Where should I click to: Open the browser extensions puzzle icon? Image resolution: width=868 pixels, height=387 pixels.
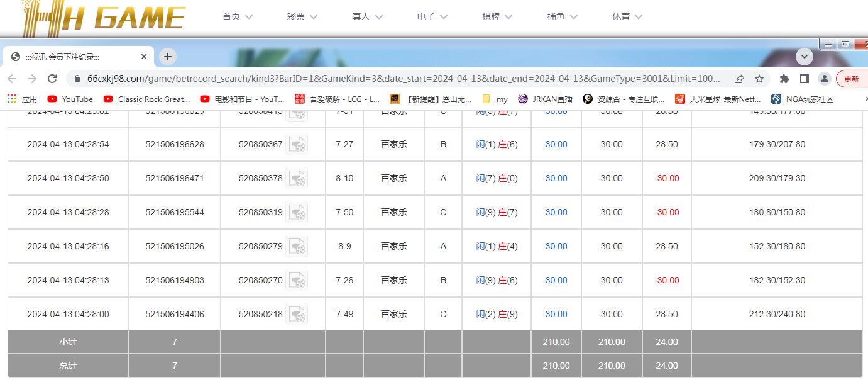tap(784, 79)
